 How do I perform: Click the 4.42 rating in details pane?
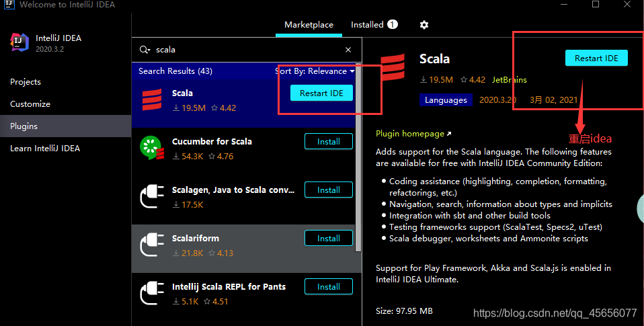(473, 80)
